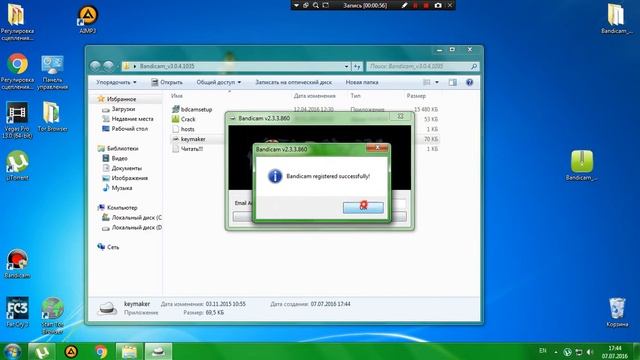Click the Explorer folder icon in the taskbar
Screen dimensions: 640x360
[x=129, y=351]
